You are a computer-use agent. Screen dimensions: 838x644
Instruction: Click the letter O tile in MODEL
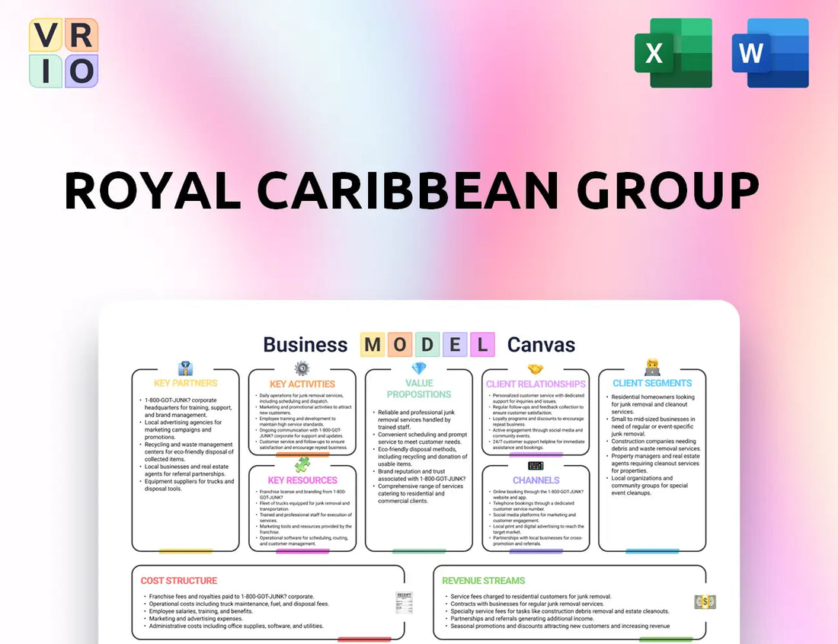400,345
